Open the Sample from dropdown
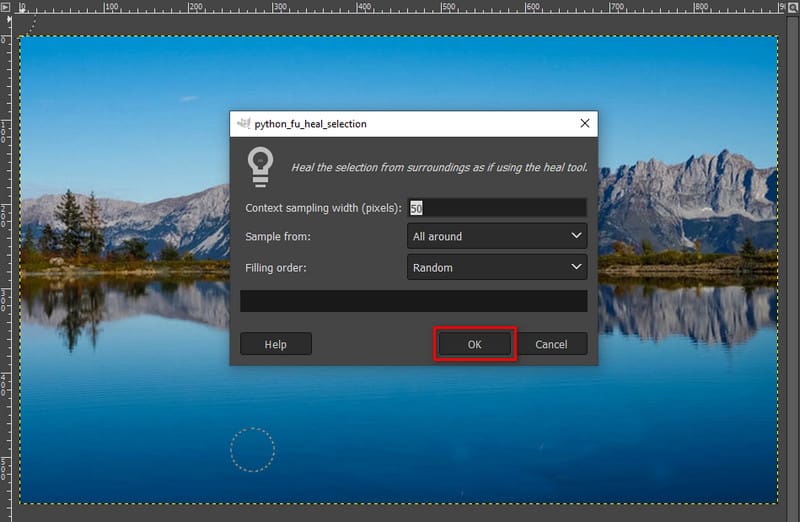800x522 pixels. (x=497, y=237)
